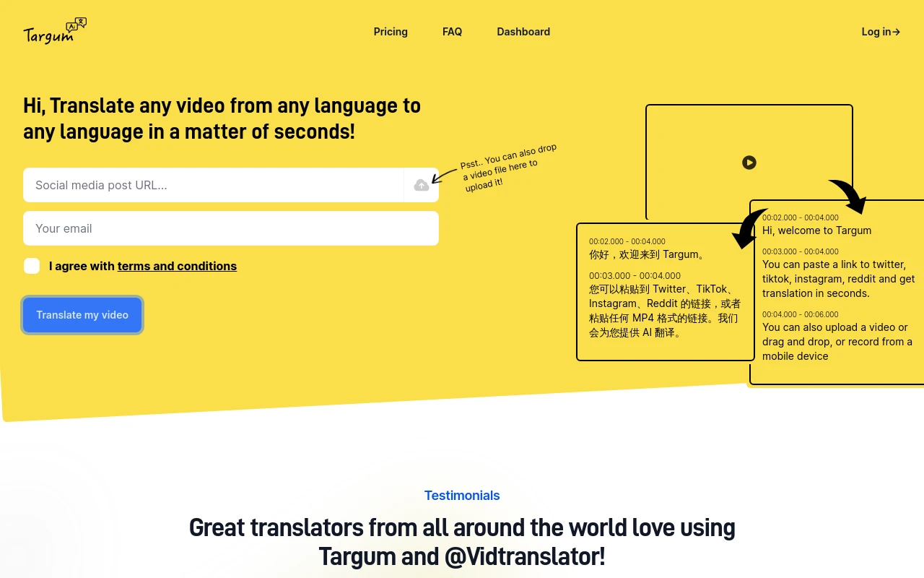Click the 'Hi, welcome to Targum' subtitle

tap(816, 230)
